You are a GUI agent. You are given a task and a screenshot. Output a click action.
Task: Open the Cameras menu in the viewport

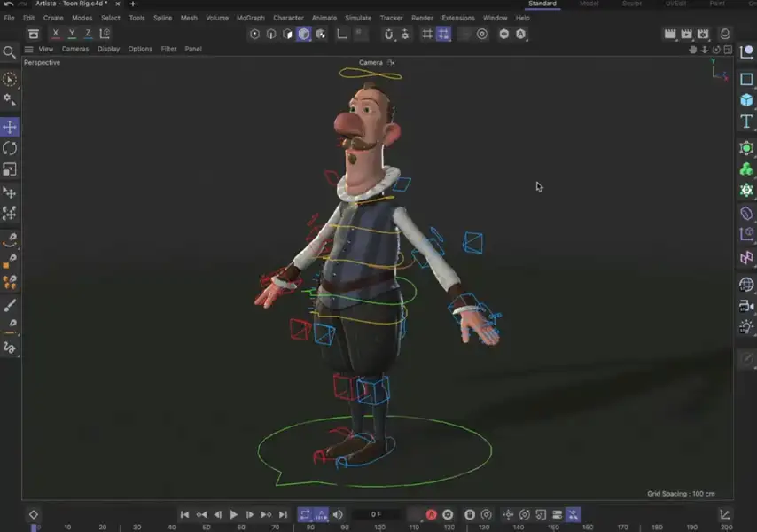pyautogui.click(x=75, y=49)
